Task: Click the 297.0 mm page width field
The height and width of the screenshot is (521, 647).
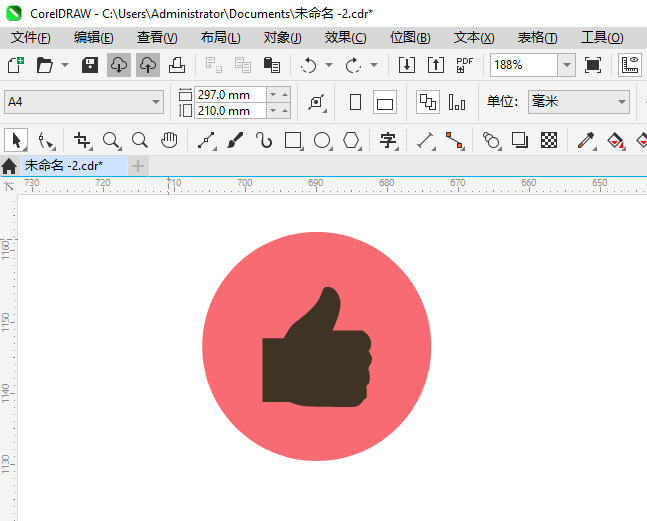Action: tap(230, 95)
